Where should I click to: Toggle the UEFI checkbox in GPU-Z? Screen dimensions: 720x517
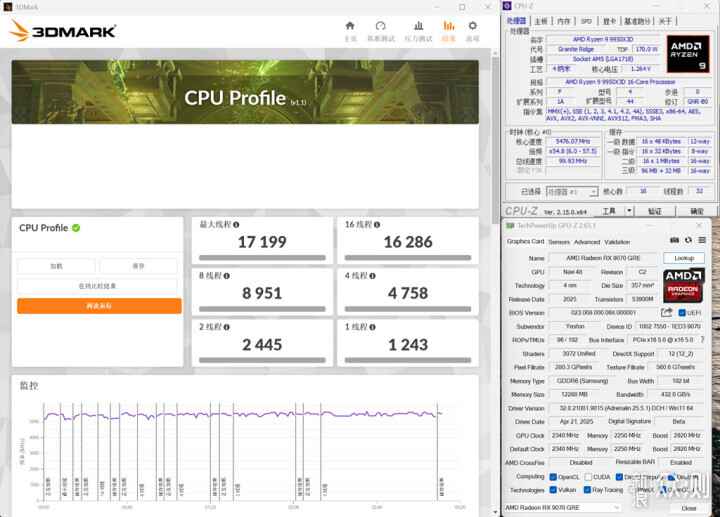682,313
